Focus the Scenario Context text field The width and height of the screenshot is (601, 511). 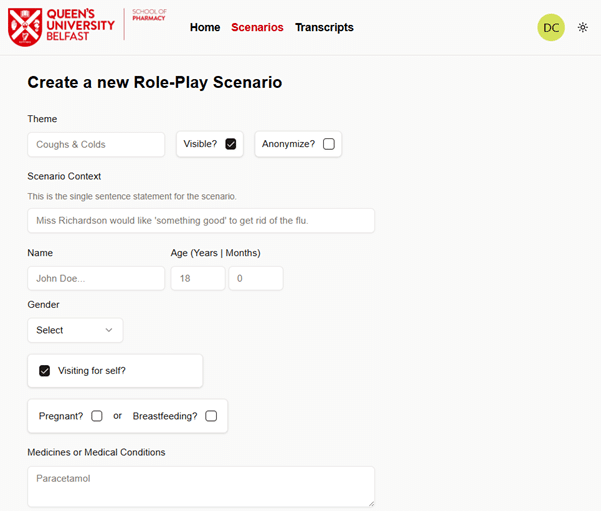click(x=201, y=220)
